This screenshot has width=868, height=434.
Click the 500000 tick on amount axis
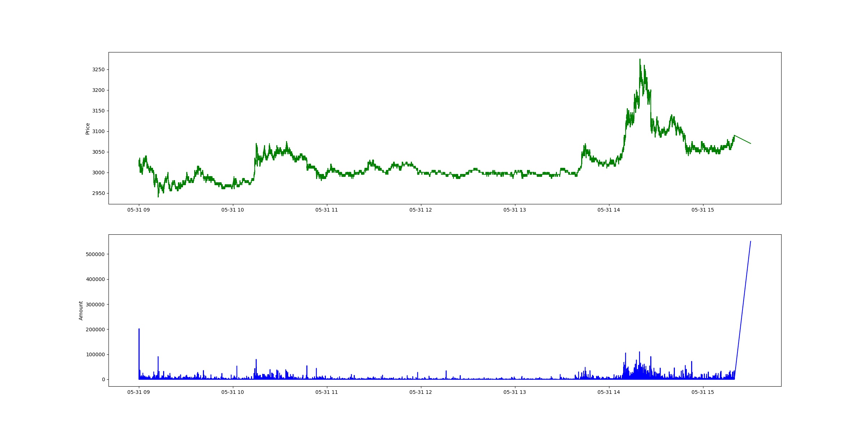pos(95,254)
